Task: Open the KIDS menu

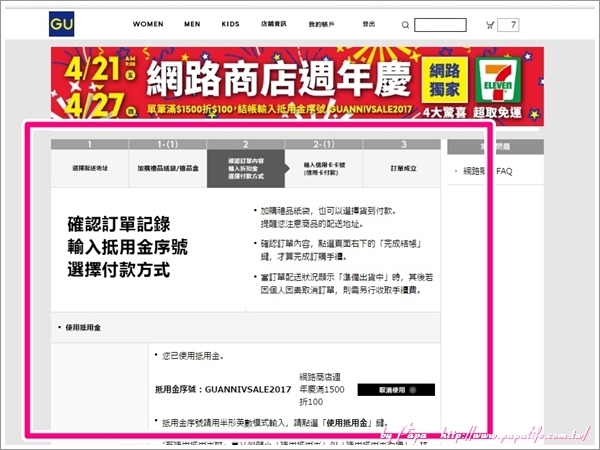Action: click(x=230, y=24)
